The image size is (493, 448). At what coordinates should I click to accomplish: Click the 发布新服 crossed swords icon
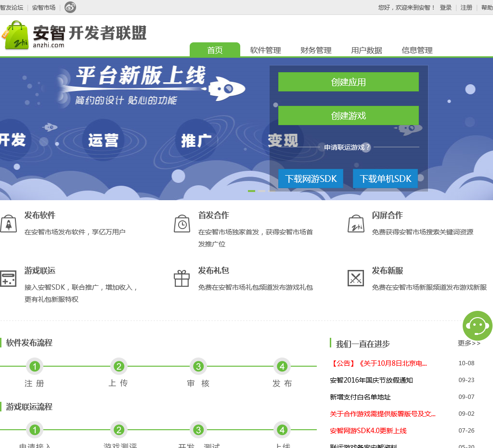click(x=356, y=278)
